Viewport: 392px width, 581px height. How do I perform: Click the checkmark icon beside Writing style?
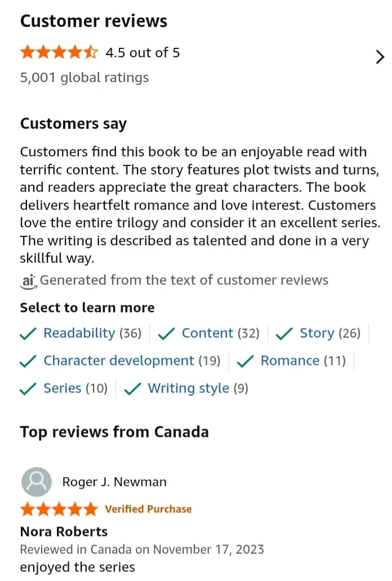coord(132,389)
